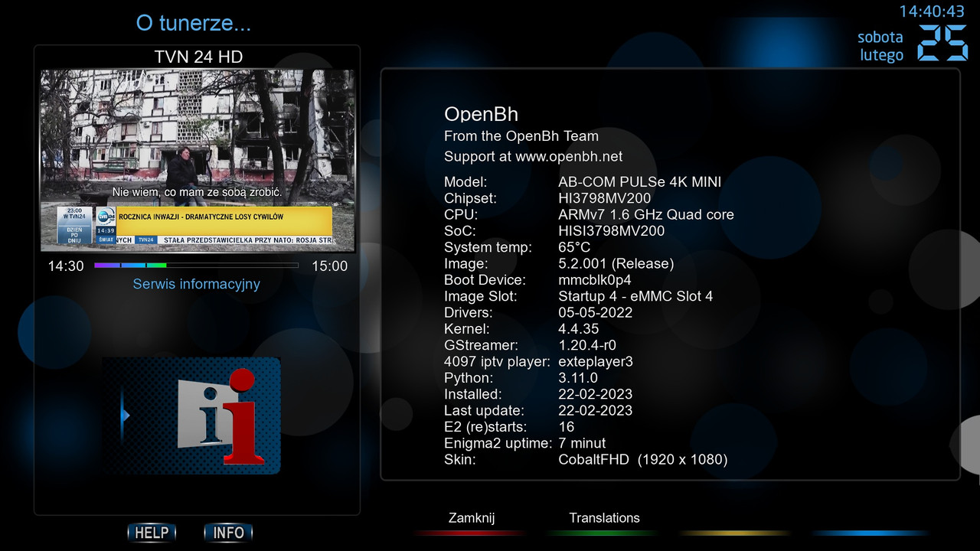980x551 pixels.
Task: Click the OpenBh heading
Action: 481,114
